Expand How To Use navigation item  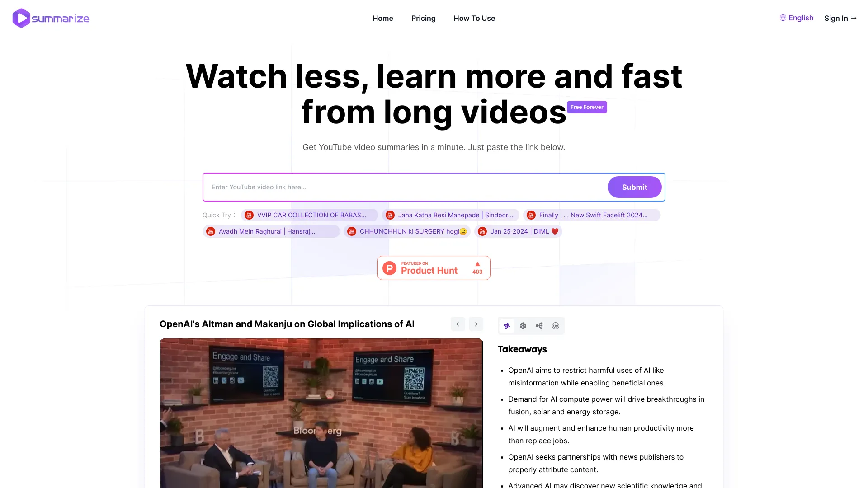click(475, 18)
